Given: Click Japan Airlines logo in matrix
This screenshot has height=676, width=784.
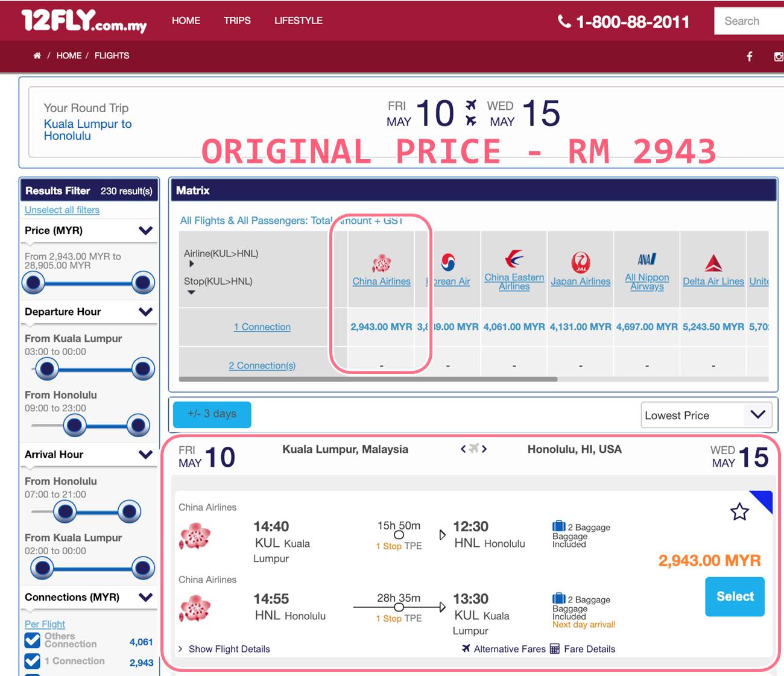Looking at the screenshot, I should [x=581, y=262].
